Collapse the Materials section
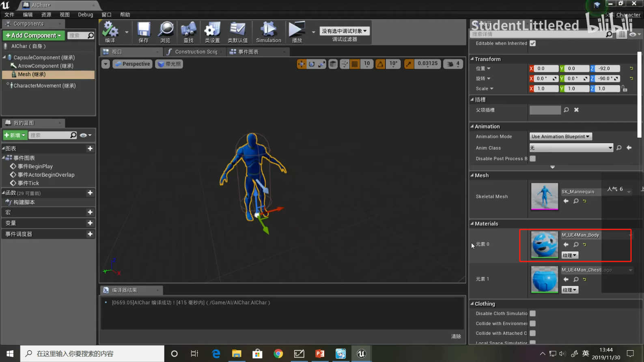 472,223
